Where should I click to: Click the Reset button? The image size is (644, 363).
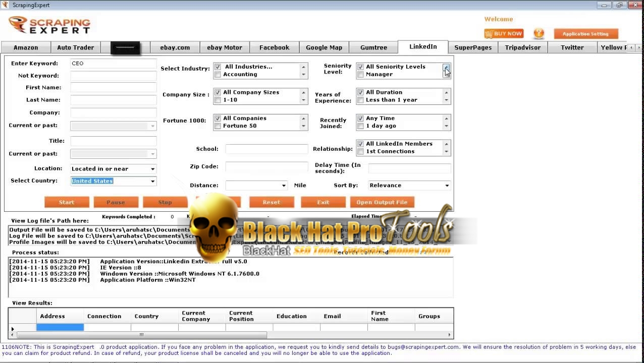pos(272,202)
